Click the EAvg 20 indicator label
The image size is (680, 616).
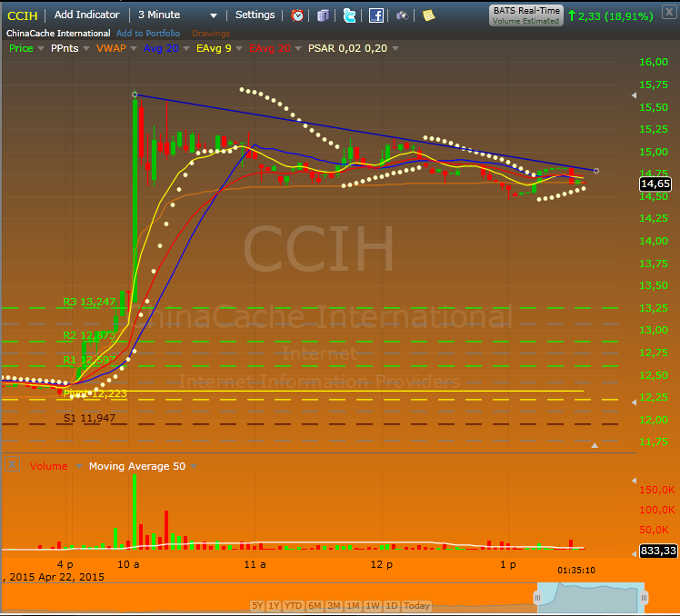tap(270, 48)
